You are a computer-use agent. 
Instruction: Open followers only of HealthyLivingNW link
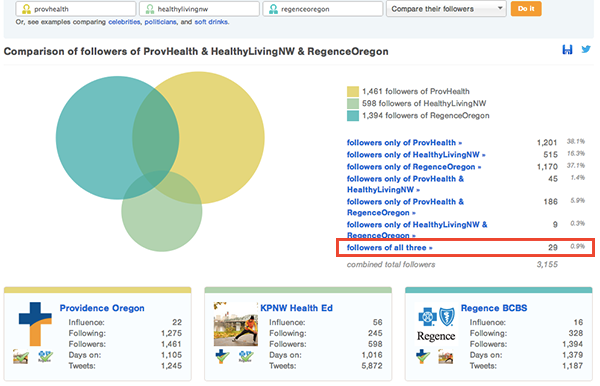pyautogui.click(x=416, y=155)
